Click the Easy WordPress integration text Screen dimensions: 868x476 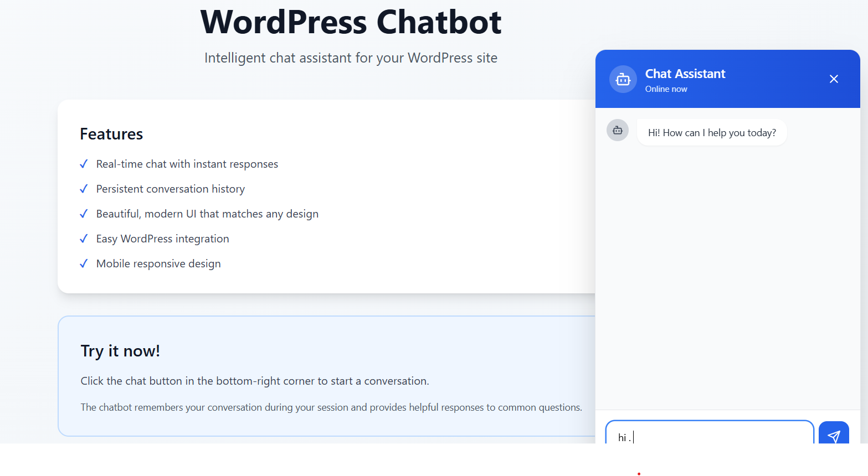162,239
